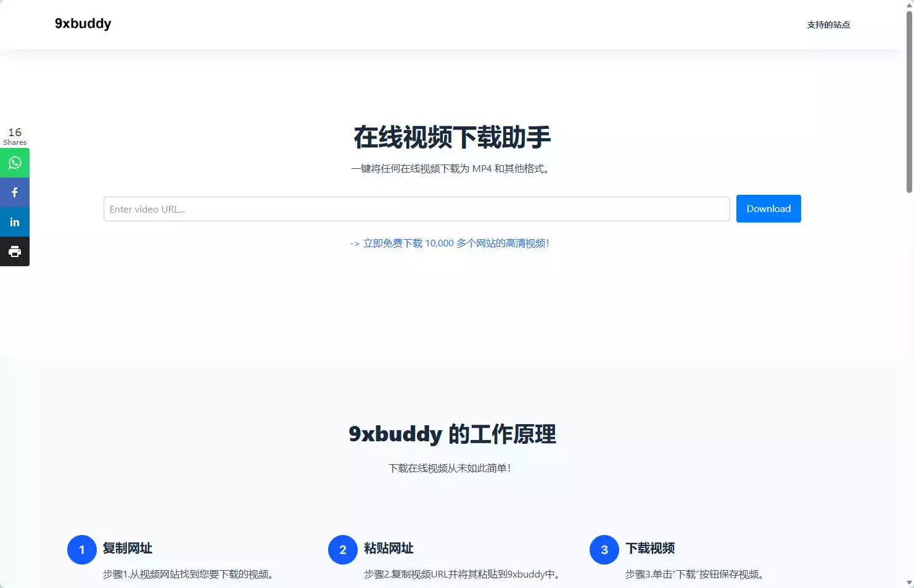This screenshot has width=914, height=588.
Task: Click the 9xbuddy logo
Action: click(83, 23)
